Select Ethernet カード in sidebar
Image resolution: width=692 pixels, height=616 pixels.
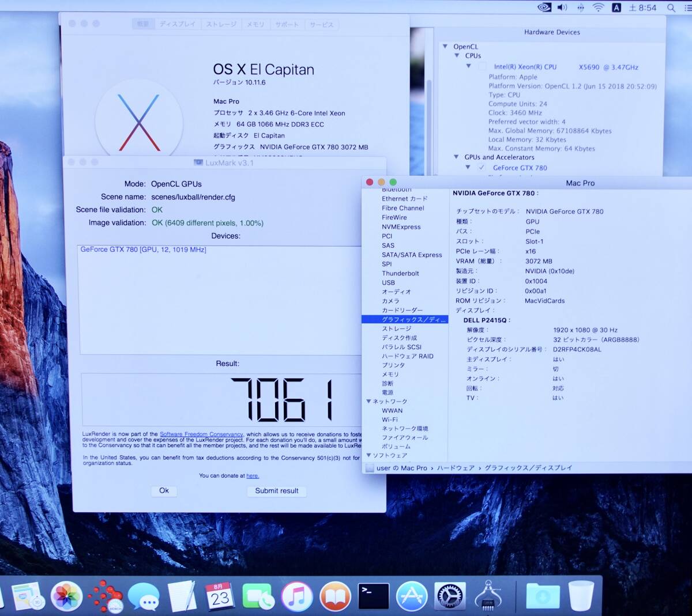click(404, 199)
